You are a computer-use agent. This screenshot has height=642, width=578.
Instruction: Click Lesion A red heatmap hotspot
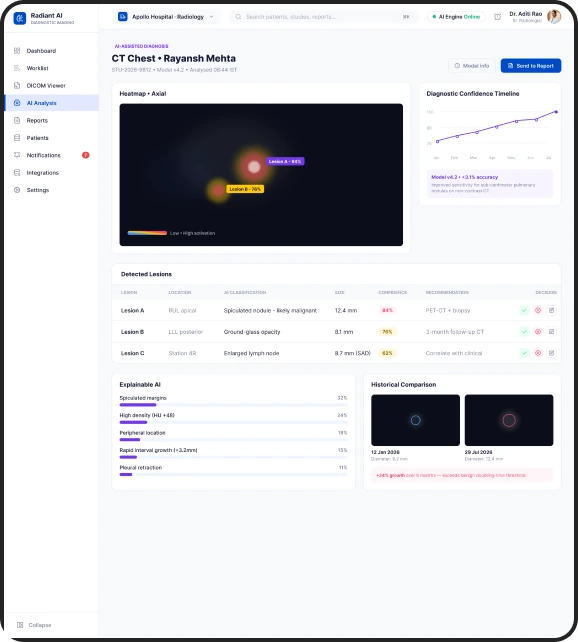coord(254,167)
